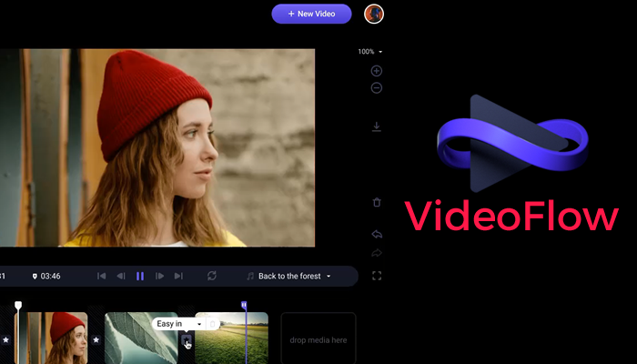Toggle the loop playback icon
The image size is (637, 364).
(x=212, y=276)
